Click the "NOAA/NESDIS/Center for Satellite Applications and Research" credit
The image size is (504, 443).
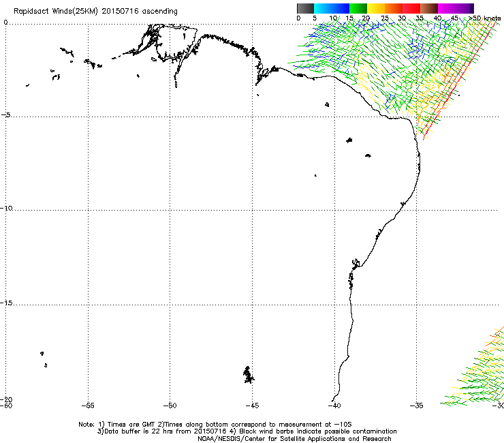(x=294, y=439)
